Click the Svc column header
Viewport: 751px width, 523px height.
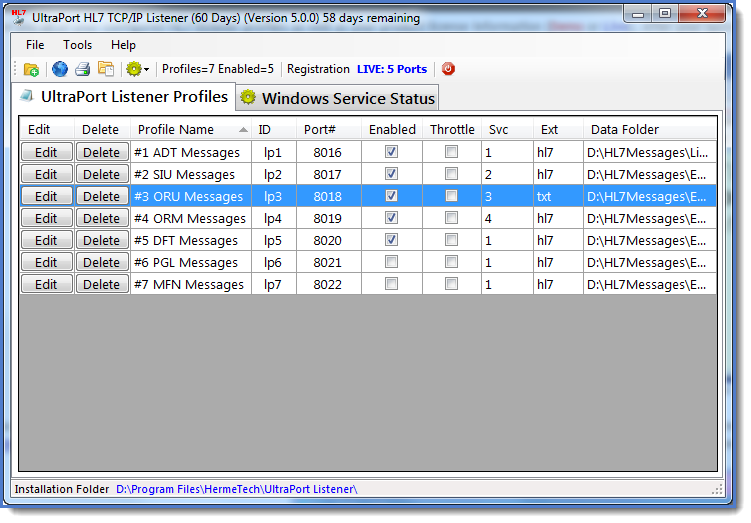click(507, 130)
